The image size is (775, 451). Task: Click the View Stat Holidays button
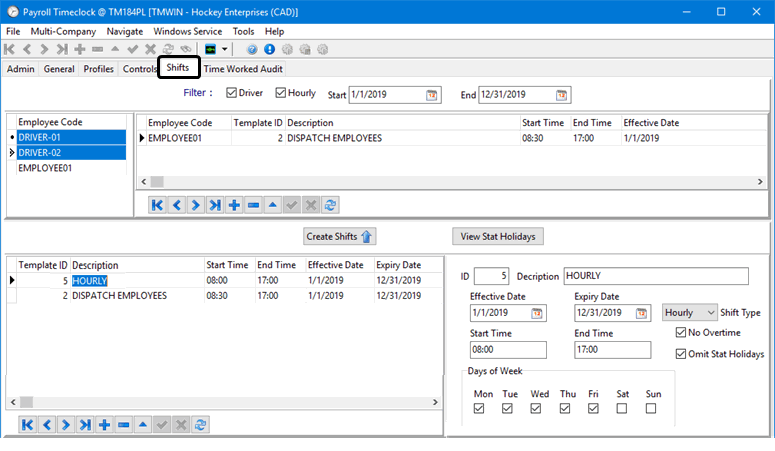click(498, 237)
